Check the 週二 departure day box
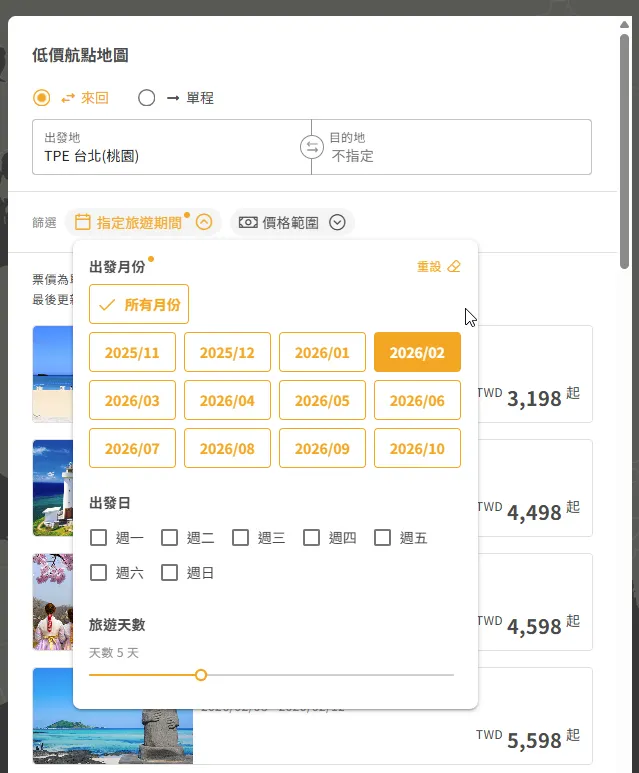Screen dimensions: 639x773 point(170,537)
